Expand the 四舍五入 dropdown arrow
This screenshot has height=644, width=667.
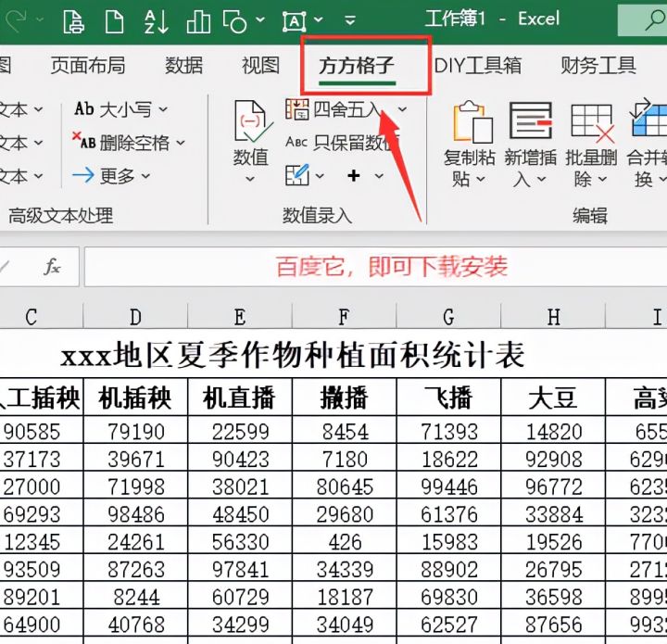[402, 110]
